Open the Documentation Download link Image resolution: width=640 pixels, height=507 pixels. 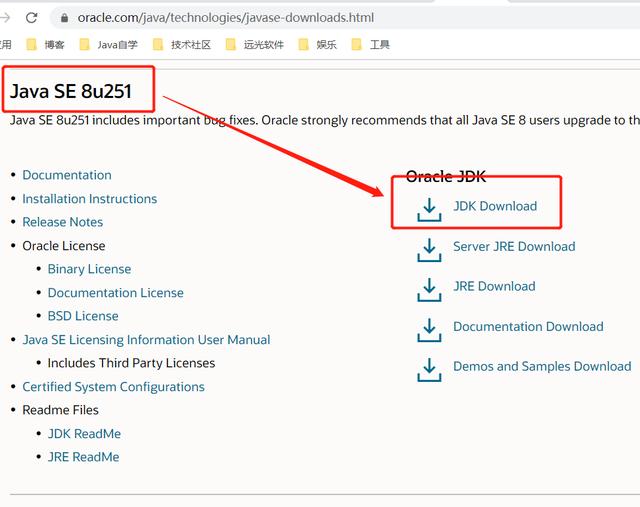[x=528, y=327]
